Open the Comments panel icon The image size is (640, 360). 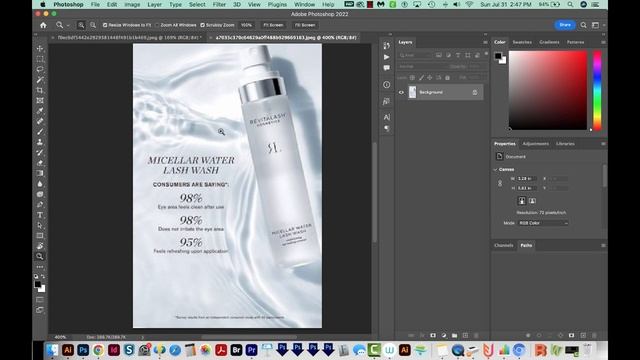click(x=386, y=68)
